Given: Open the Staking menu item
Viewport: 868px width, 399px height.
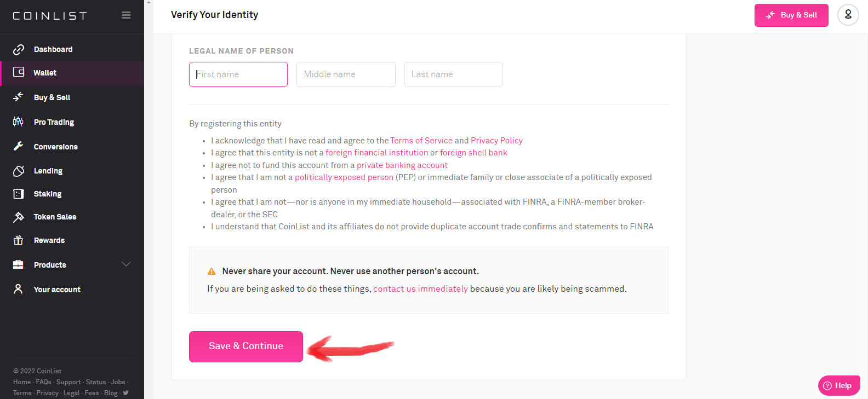Looking at the screenshot, I should click(48, 194).
